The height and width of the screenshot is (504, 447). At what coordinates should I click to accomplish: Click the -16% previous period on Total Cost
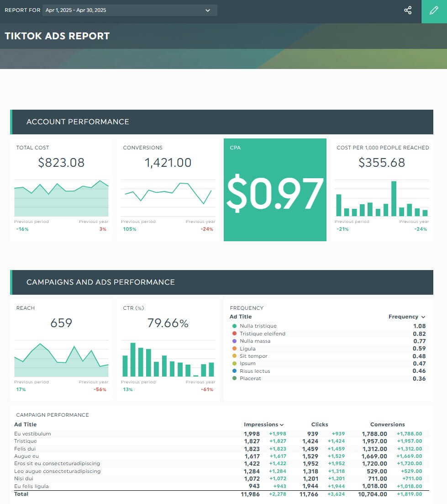(x=22, y=229)
